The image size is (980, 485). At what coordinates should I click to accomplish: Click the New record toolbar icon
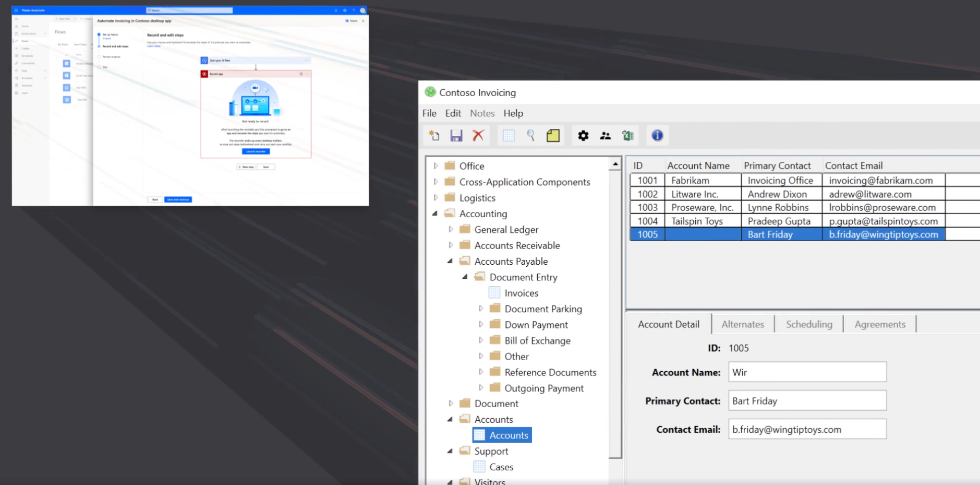(434, 136)
